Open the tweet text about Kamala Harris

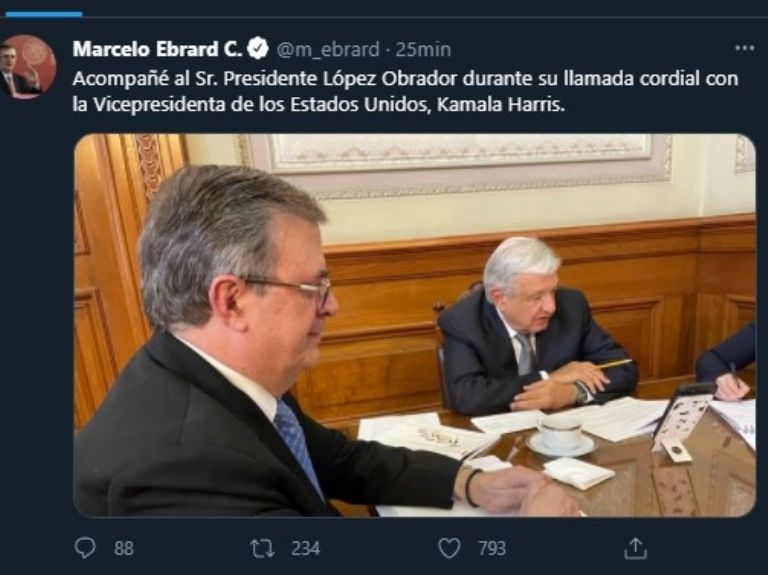405,92
